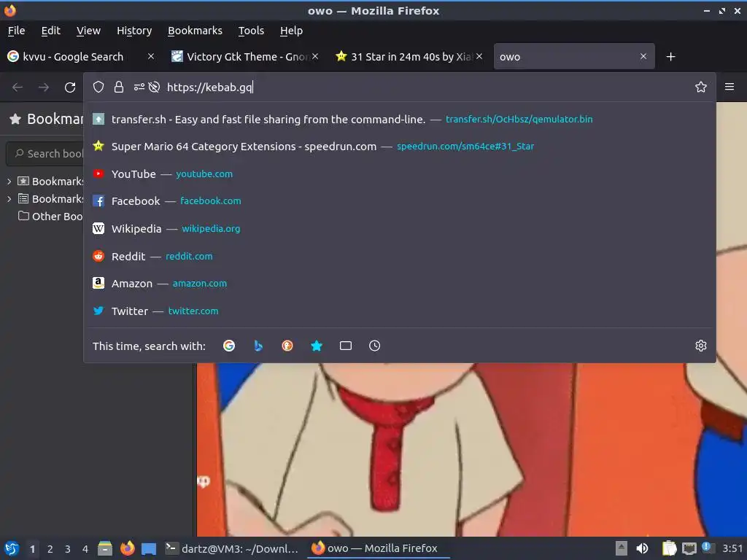
Task: Open the tracking protection shield icon
Action: (x=98, y=87)
